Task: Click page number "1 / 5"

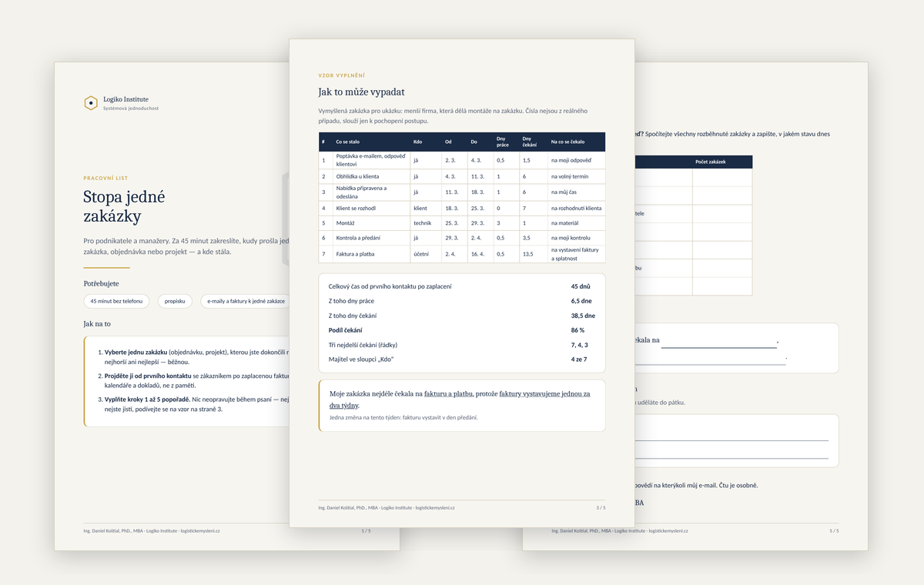Action: (x=366, y=531)
